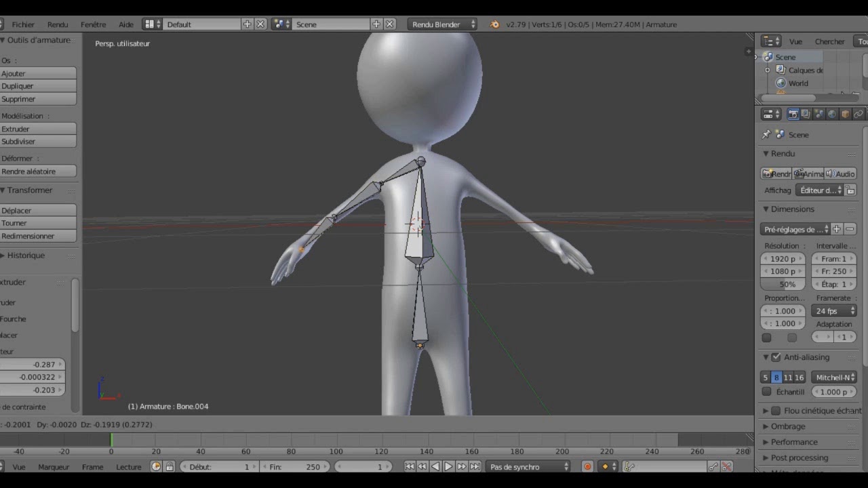The height and width of the screenshot is (488, 868).
Task: Jump to the first frame
Action: (x=409, y=466)
